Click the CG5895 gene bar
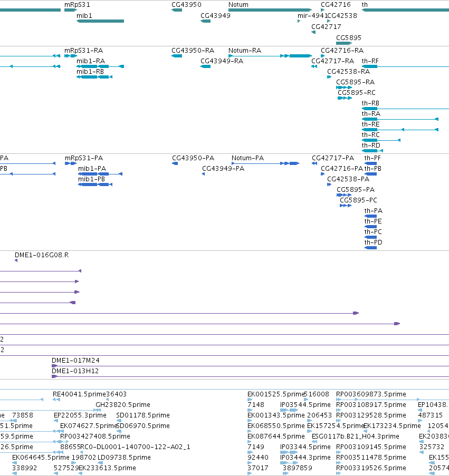 point(344,43)
